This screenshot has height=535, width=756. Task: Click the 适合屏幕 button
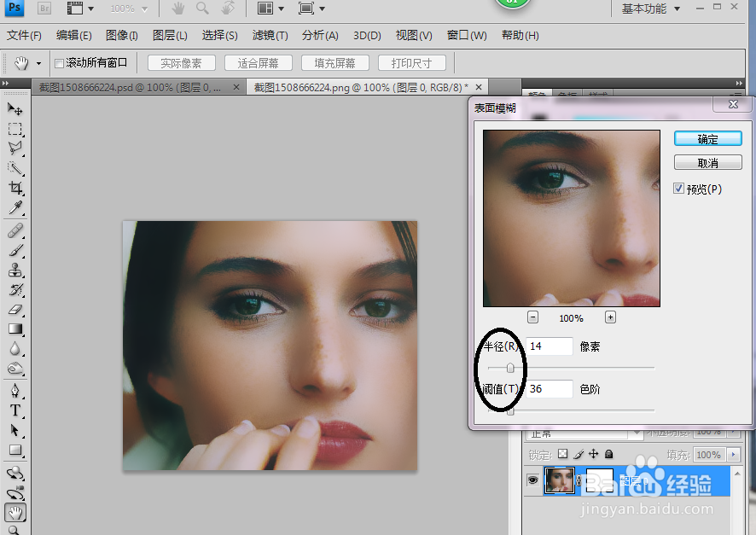click(258, 63)
